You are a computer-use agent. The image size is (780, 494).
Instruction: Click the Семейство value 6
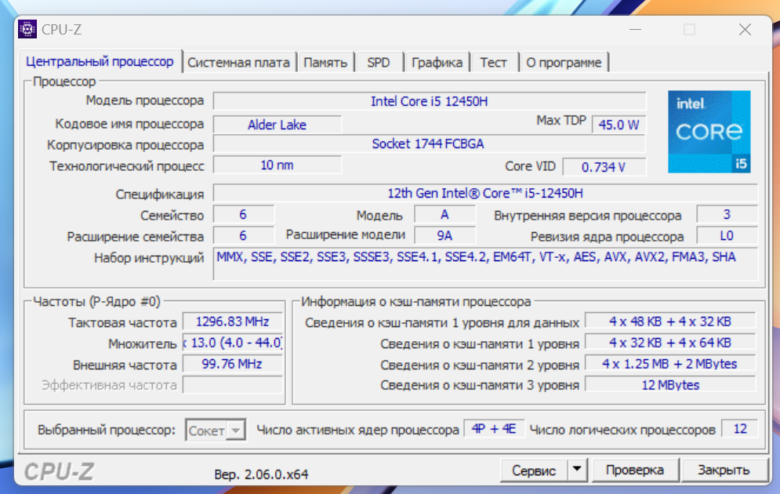(243, 214)
